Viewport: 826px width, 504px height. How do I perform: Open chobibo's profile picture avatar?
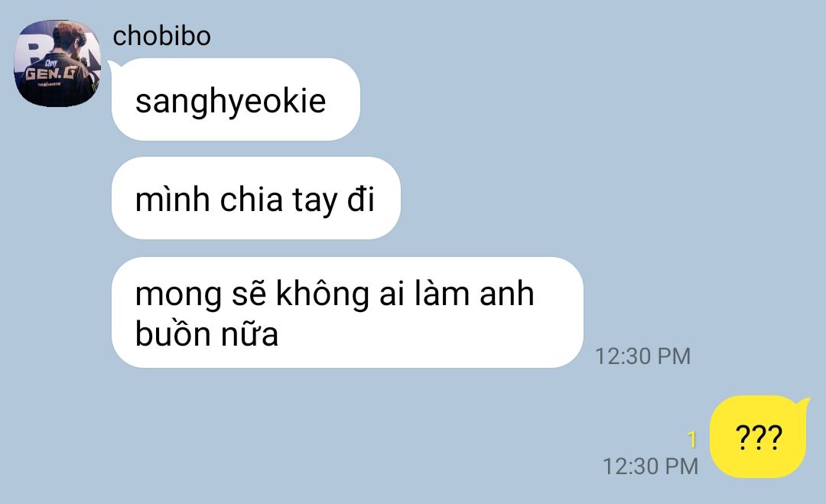click(x=57, y=63)
